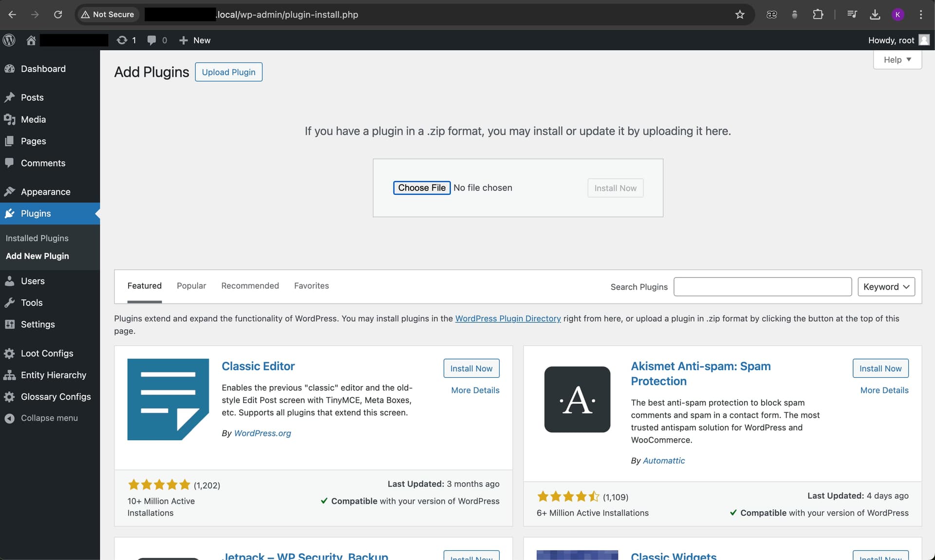The width and height of the screenshot is (935, 560).
Task: Open Loot Configs gear icon
Action: point(10,353)
